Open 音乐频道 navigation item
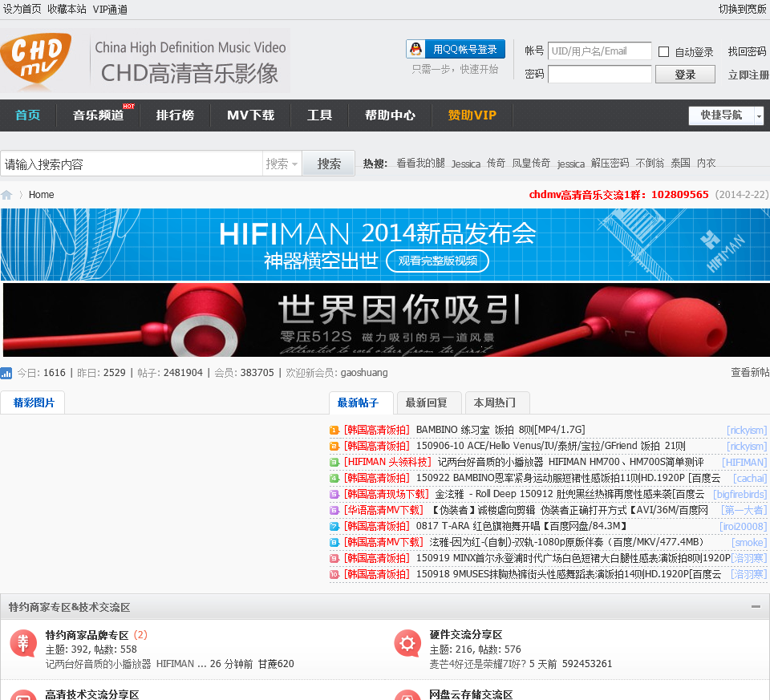 98,115
